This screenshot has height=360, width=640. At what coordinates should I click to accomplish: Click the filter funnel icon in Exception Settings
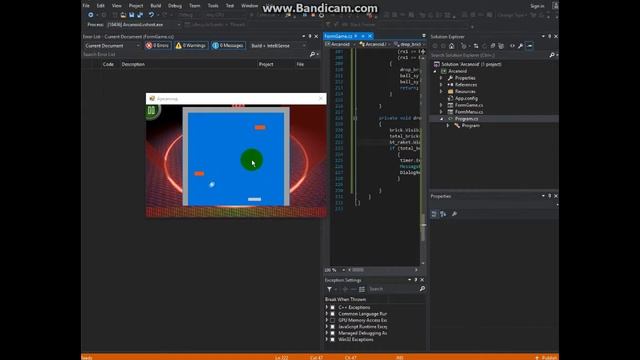point(329,289)
